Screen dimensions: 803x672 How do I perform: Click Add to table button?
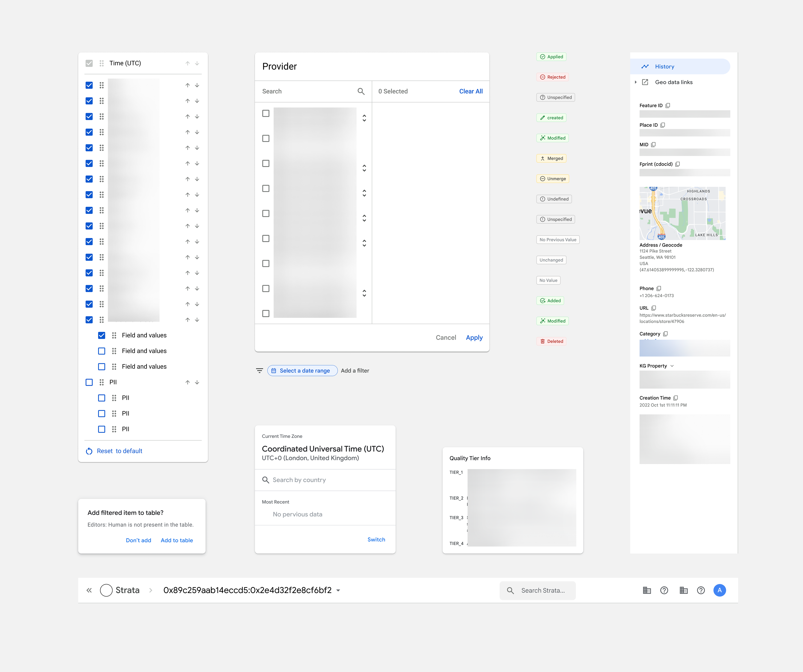coord(177,540)
